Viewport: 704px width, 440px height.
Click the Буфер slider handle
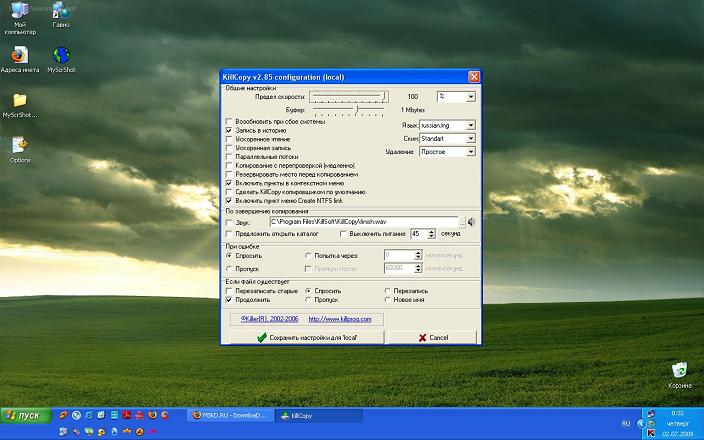pyautogui.click(x=357, y=110)
